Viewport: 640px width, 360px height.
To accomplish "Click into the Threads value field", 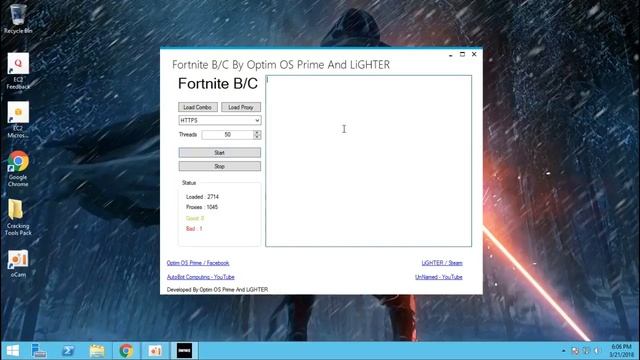I will pyautogui.click(x=227, y=135).
